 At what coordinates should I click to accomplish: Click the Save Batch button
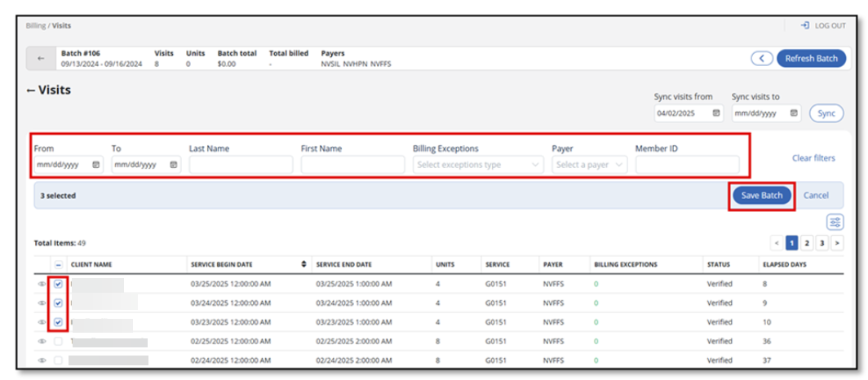pos(761,196)
